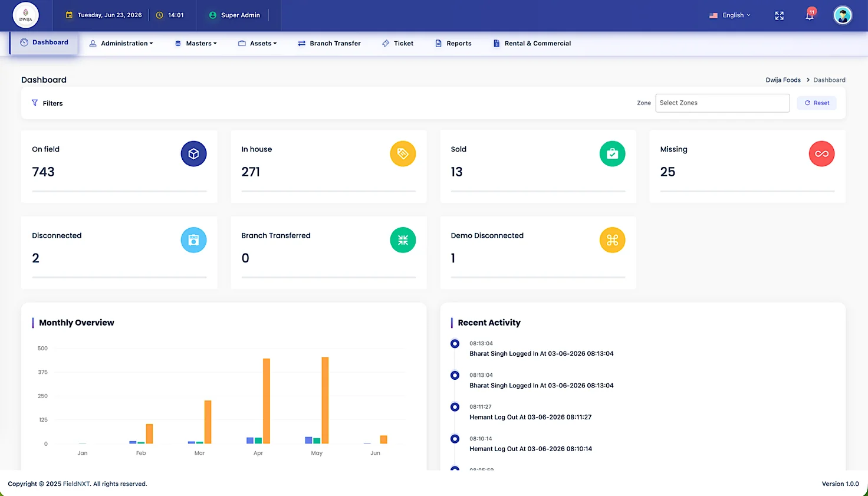Click the Recent Activity heading
Image resolution: width=868 pixels, height=496 pixels.
coord(489,323)
